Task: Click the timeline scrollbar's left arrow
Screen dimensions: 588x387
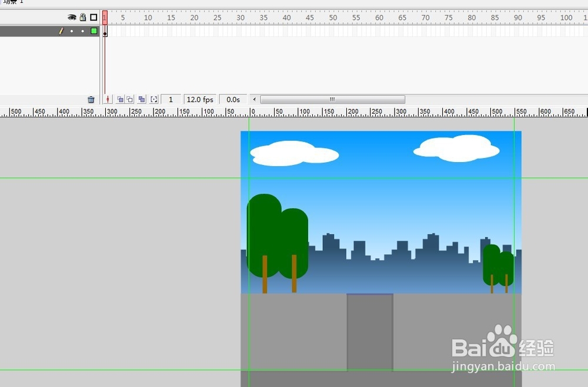Action: tap(255, 99)
